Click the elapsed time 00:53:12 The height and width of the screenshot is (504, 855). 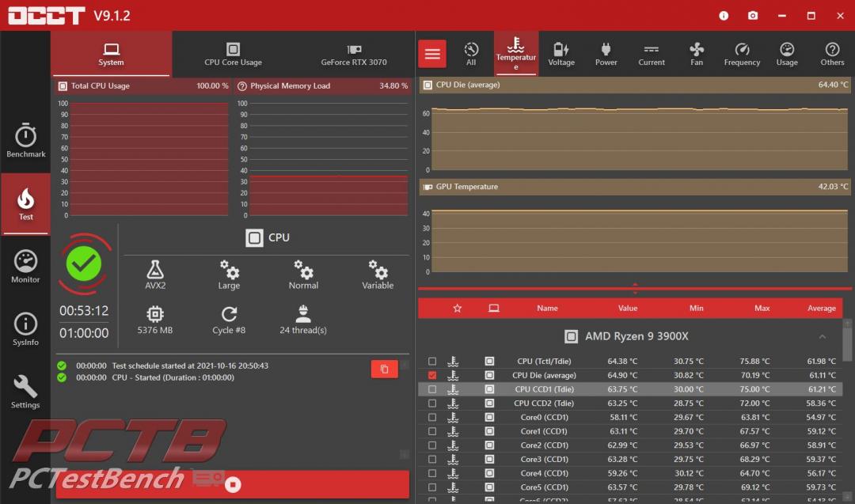tap(84, 311)
